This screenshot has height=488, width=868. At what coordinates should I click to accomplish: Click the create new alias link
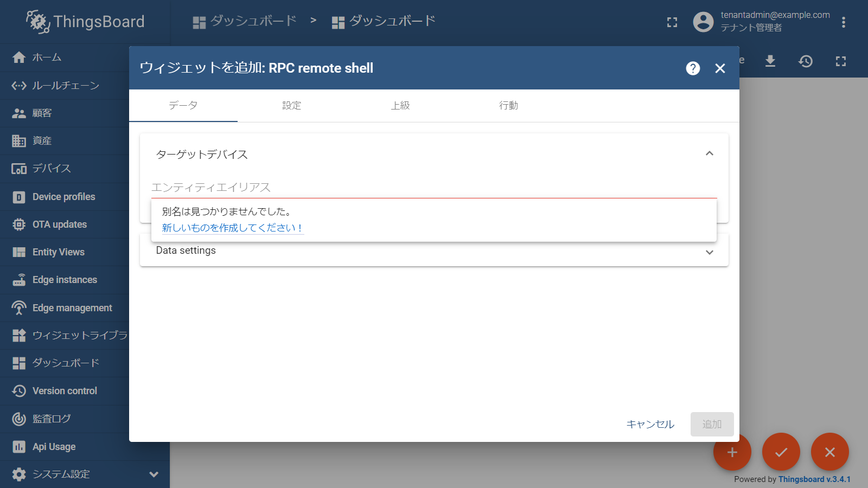coord(232,228)
